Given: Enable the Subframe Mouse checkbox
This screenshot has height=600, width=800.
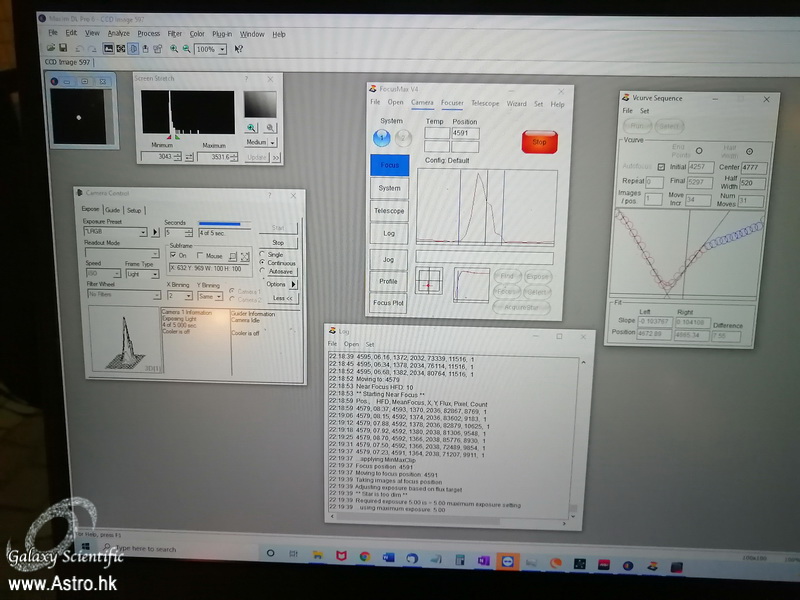Looking at the screenshot, I should 200,255.
